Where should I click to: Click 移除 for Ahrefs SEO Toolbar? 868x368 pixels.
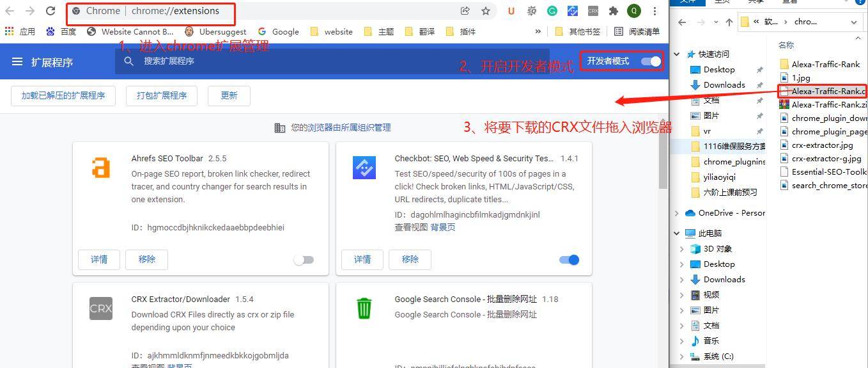tap(147, 259)
